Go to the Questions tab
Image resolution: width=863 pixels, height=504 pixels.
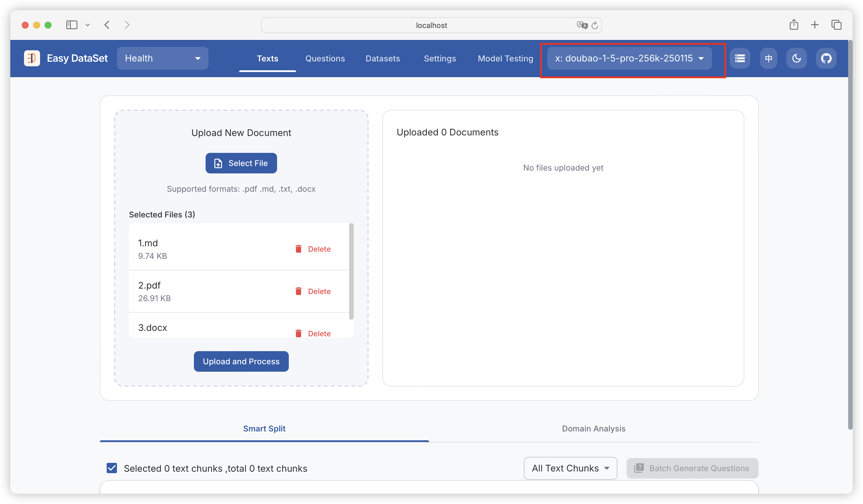(x=325, y=59)
